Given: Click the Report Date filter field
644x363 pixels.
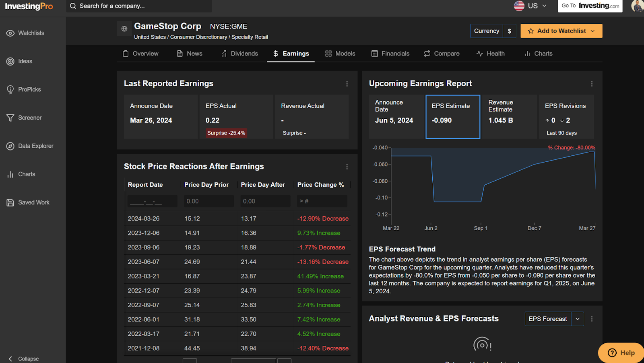Looking at the screenshot, I should pyautogui.click(x=152, y=201).
